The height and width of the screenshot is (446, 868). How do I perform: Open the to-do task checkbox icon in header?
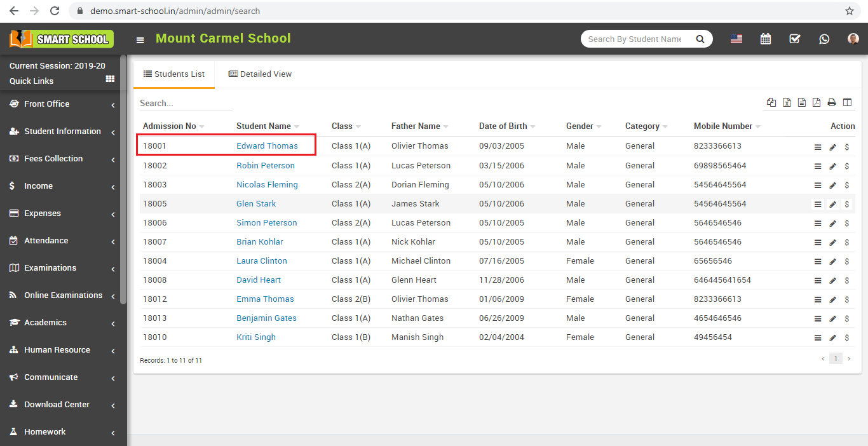[795, 39]
